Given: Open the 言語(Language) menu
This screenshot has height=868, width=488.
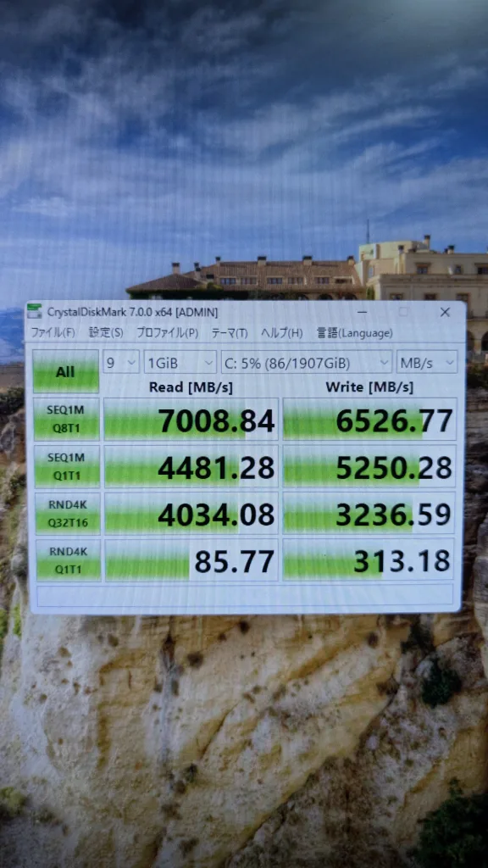Looking at the screenshot, I should [354, 333].
